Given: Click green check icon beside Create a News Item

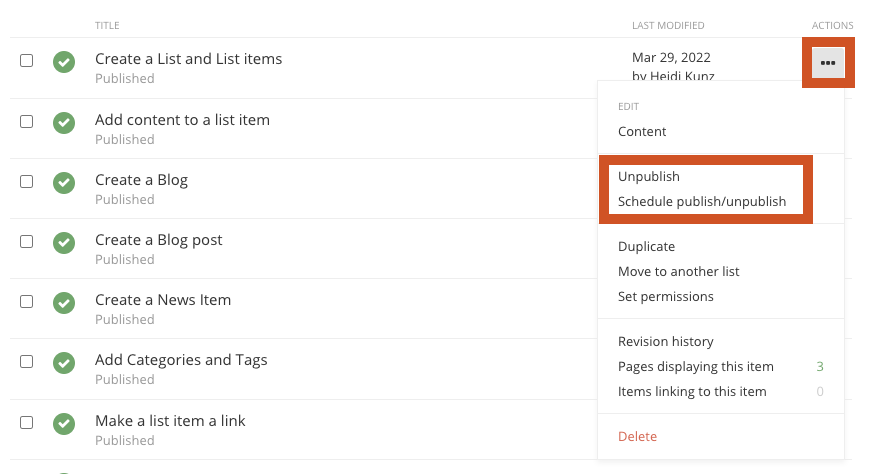Looking at the screenshot, I should click(x=64, y=302).
